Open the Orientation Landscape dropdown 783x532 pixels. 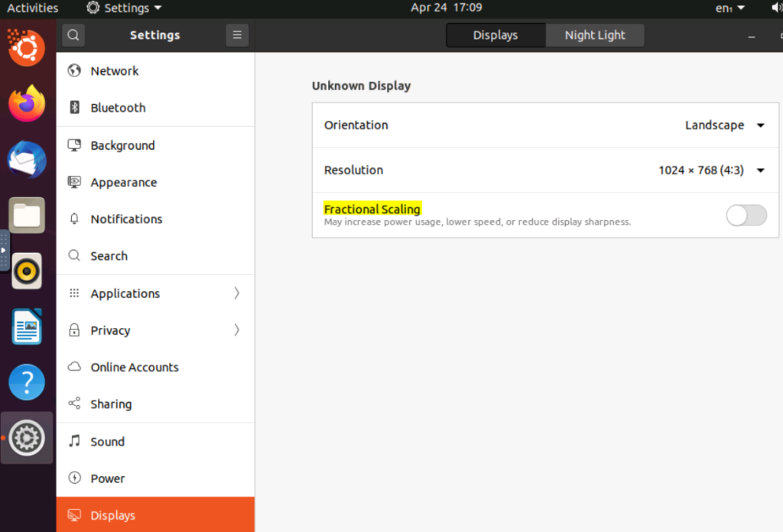[x=724, y=125]
